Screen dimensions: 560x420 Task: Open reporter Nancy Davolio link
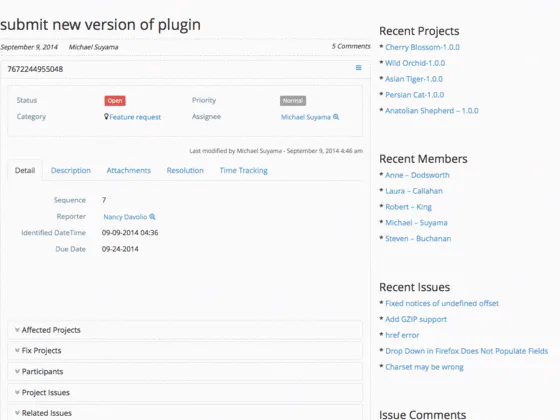[125, 217]
